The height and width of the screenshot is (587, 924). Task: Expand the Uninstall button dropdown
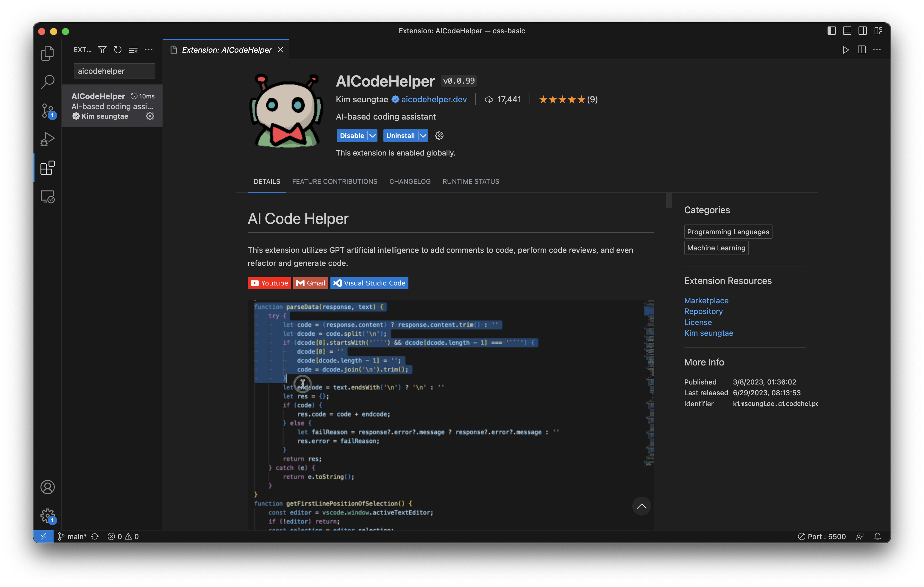tap(422, 135)
